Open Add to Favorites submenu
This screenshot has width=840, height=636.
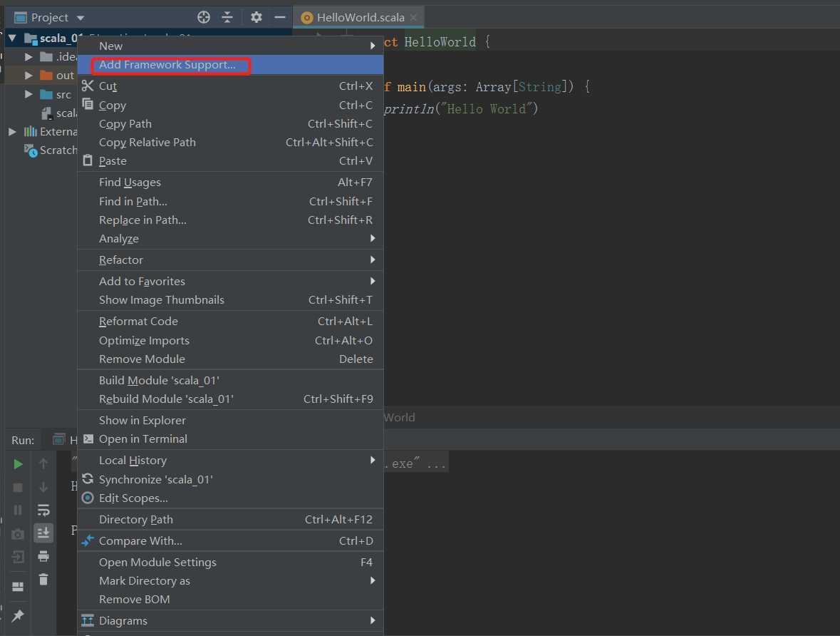tap(230, 282)
